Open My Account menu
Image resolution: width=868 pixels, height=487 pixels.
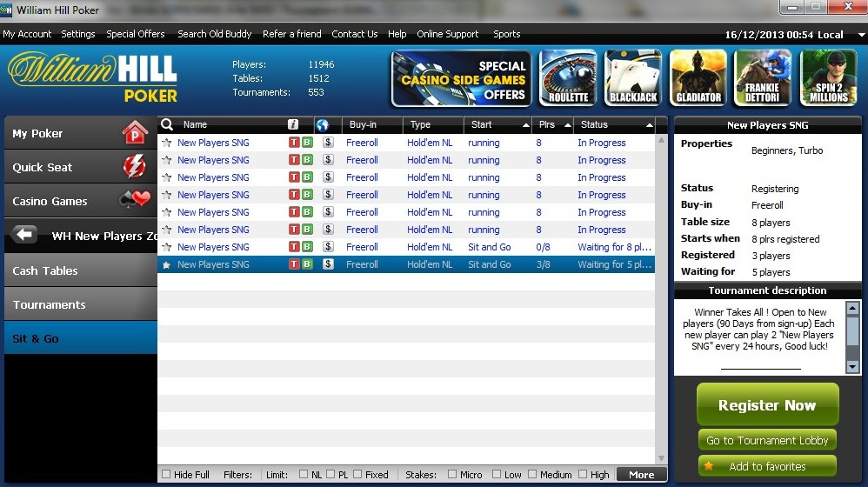click(27, 34)
